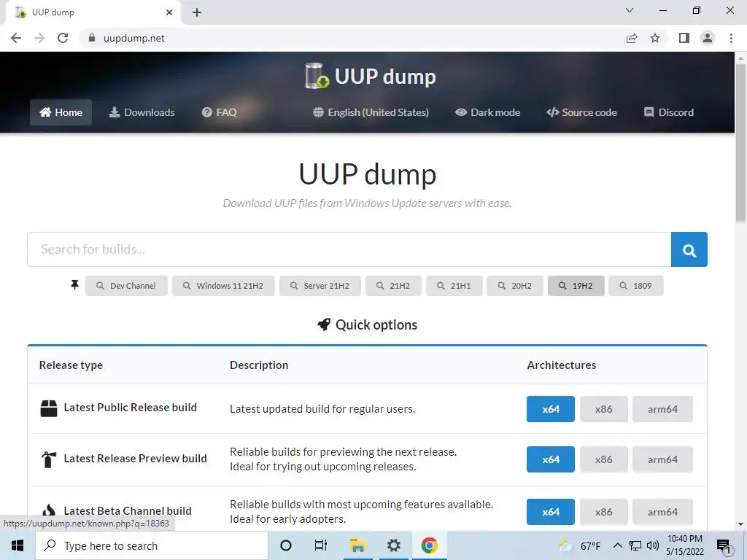This screenshot has width=747, height=560.
Task: Open File Explorer from the taskbar
Action: pyautogui.click(x=357, y=545)
